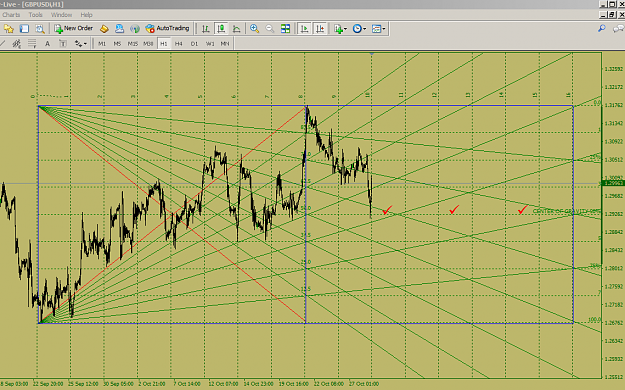Toggle Chart Shift from right border
Screen dimensions: 625x390
pyautogui.click(x=320, y=29)
